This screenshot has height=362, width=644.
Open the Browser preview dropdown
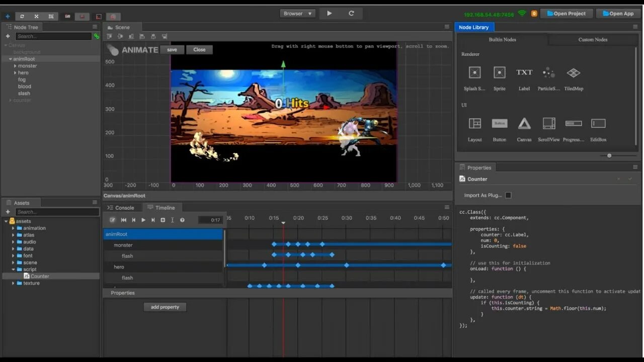(x=297, y=14)
